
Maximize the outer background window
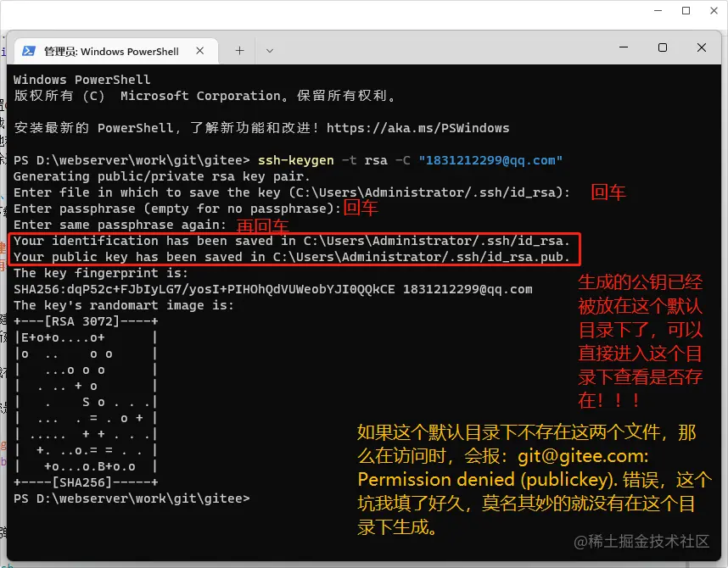pyautogui.click(x=686, y=10)
